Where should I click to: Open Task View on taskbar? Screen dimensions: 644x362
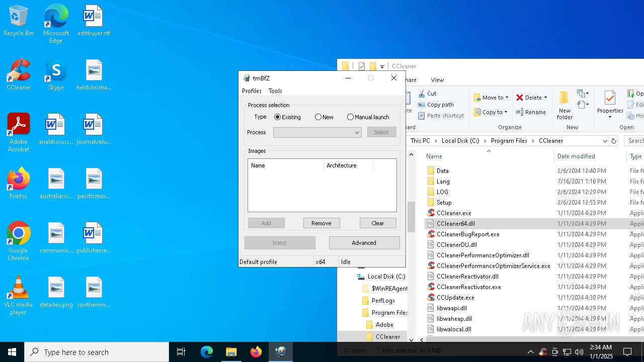[181, 352]
